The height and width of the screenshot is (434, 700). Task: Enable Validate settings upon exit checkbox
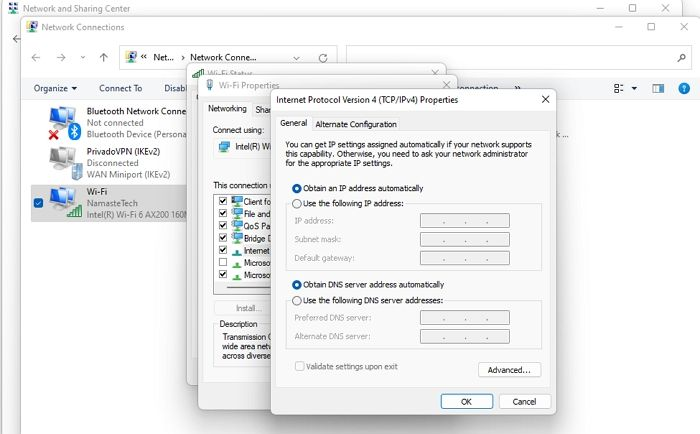coord(299,367)
